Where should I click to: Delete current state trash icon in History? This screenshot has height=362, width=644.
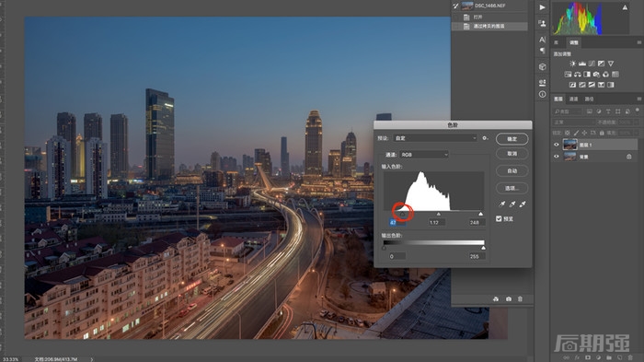click(520, 299)
